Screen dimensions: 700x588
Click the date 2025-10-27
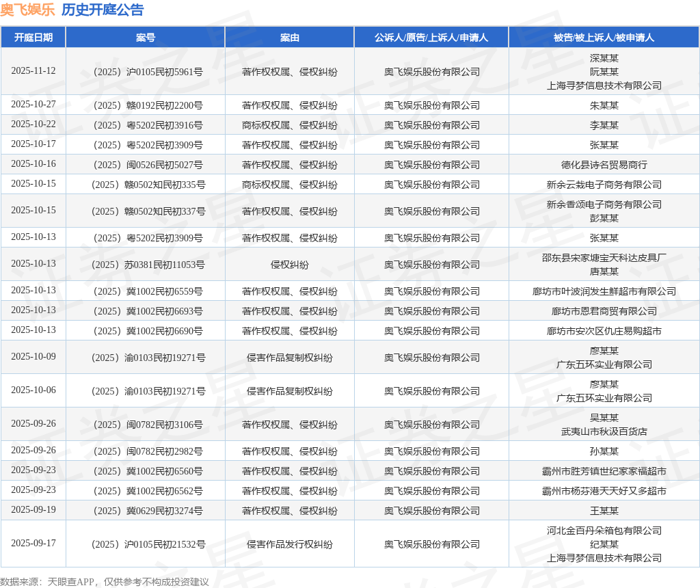pyautogui.click(x=33, y=105)
